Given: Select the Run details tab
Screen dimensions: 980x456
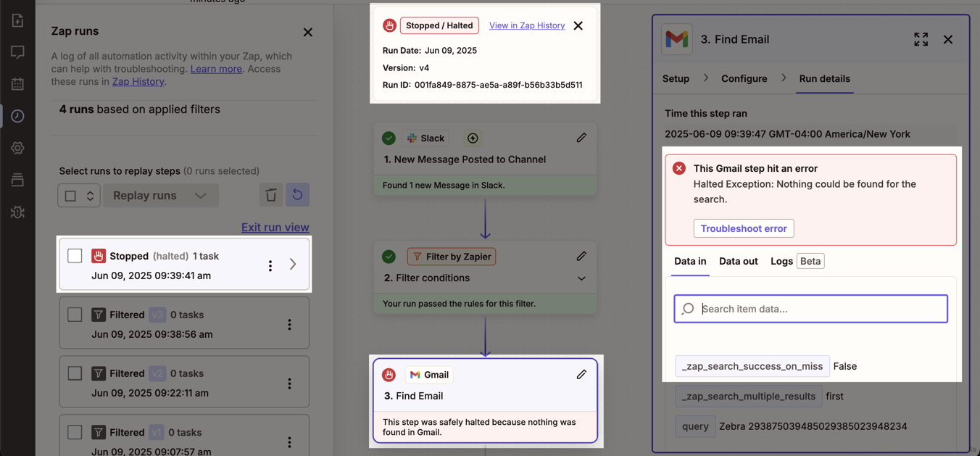Looking at the screenshot, I should click(825, 78).
